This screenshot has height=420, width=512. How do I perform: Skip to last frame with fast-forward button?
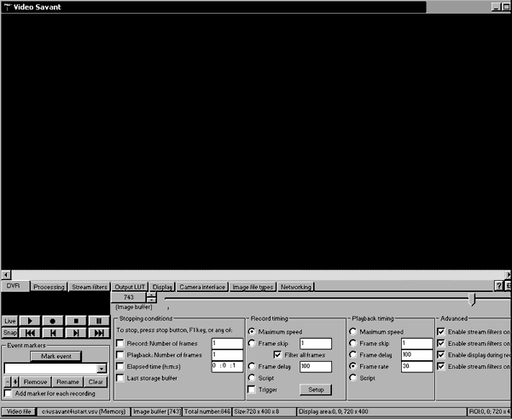point(98,333)
